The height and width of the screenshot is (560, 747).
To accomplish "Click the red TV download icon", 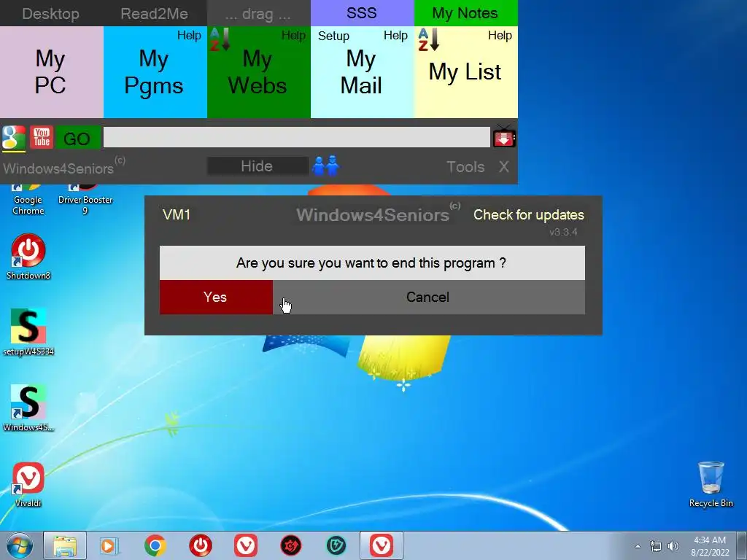I will (503, 137).
